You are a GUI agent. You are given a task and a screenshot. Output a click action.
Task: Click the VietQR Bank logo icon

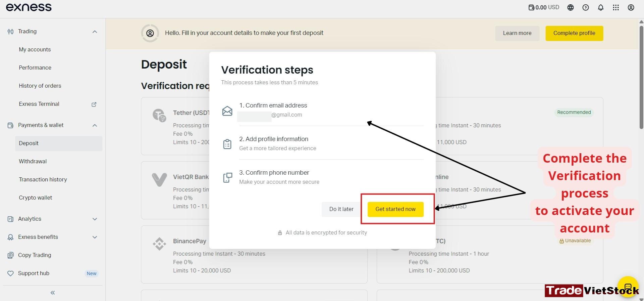[x=159, y=179]
